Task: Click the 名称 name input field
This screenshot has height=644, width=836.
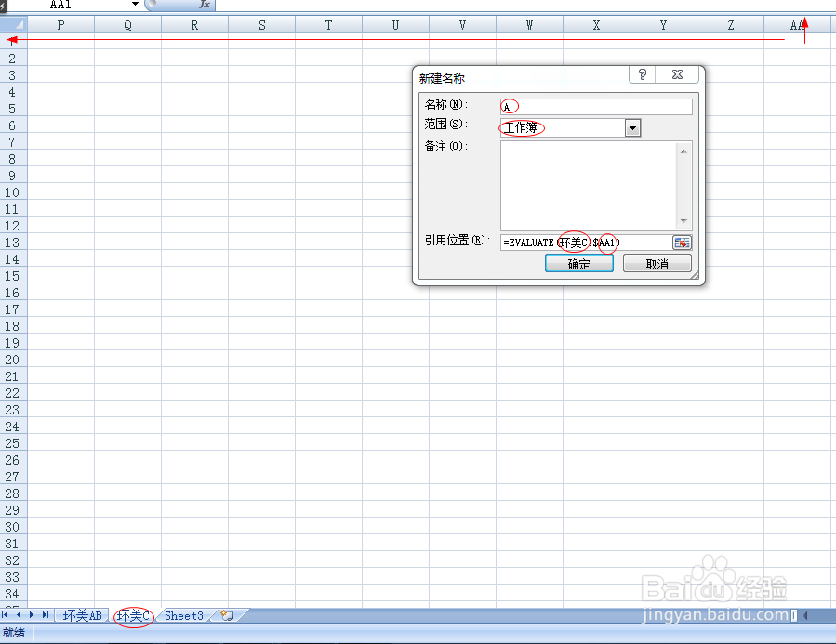Action: point(596,107)
